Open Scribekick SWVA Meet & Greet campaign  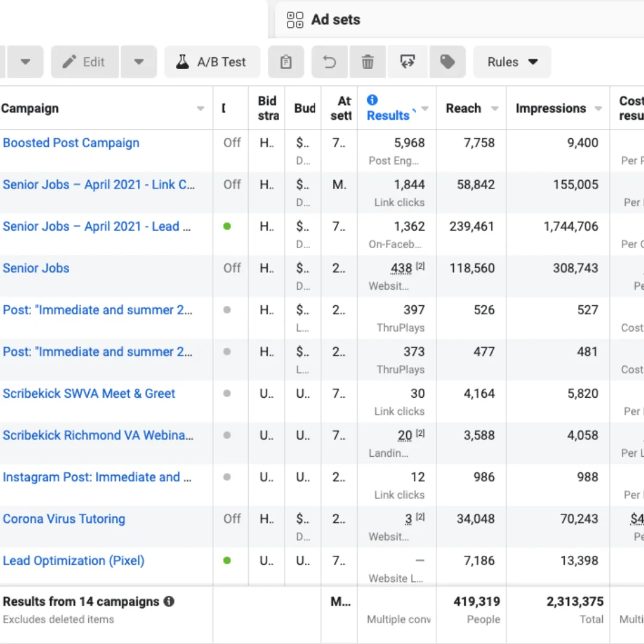(x=89, y=394)
